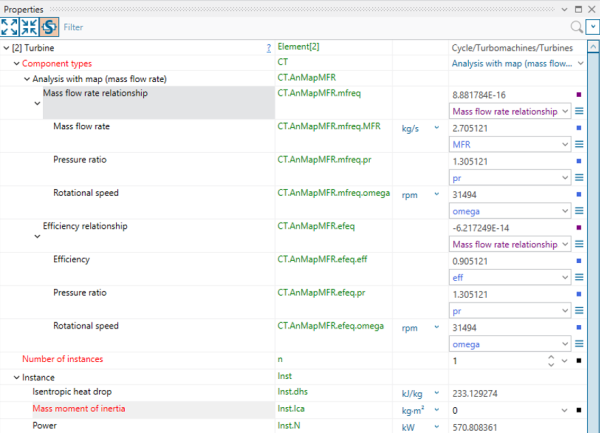Click blue marker beside mfreq.omega 31494
Screen dimensions: 600x433
(579, 194)
